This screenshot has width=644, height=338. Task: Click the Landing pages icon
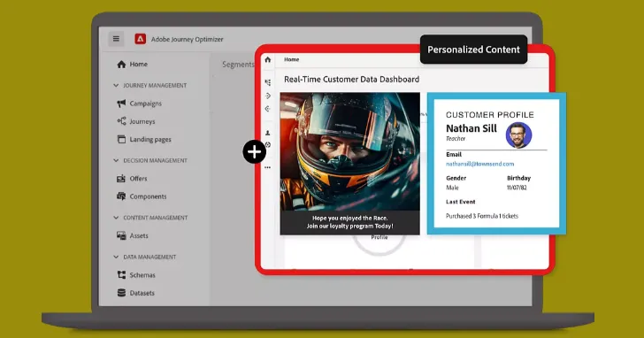tap(121, 139)
